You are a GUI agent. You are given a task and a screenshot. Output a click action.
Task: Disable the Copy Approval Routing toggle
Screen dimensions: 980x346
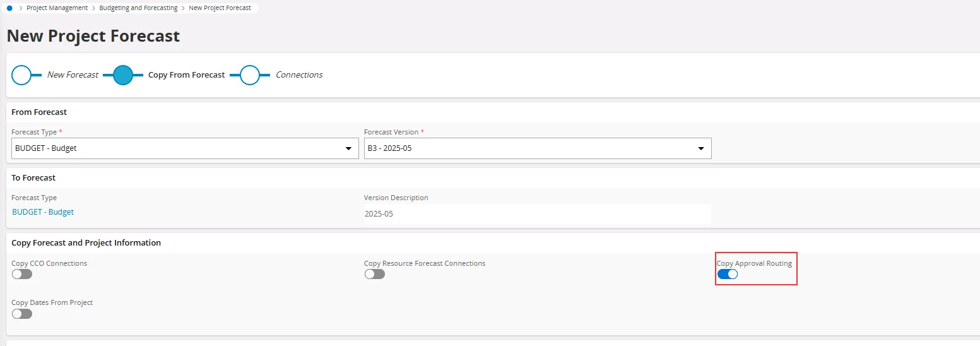click(728, 274)
